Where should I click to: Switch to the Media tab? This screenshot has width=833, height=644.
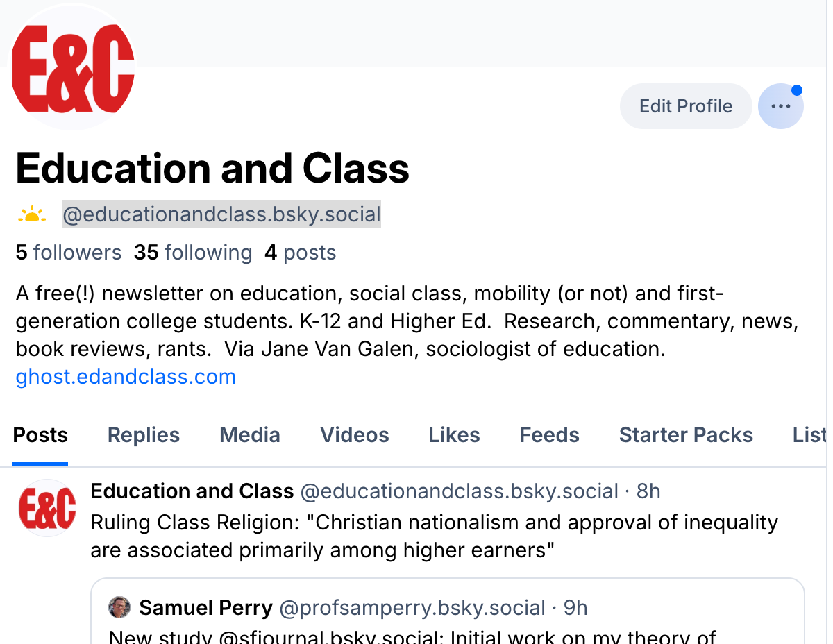[250, 435]
